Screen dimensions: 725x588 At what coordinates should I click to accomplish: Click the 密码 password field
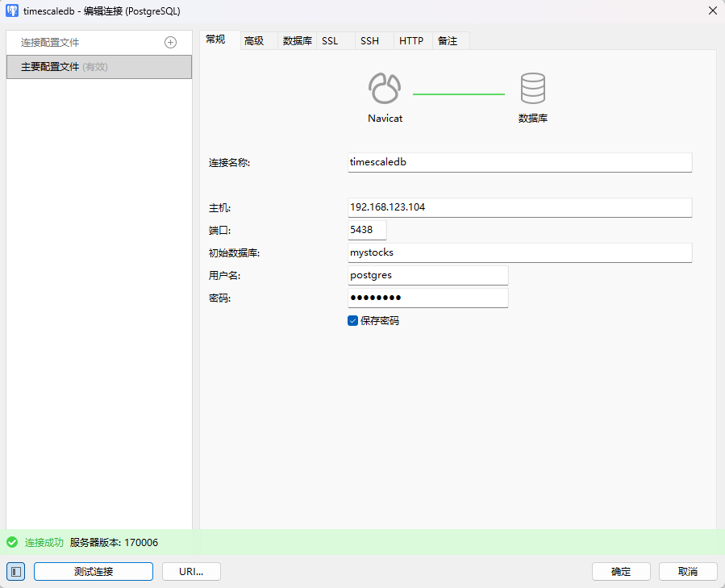pos(427,298)
